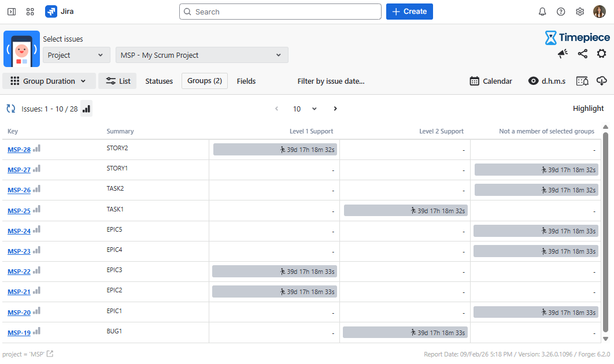The width and height of the screenshot is (614, 364).
Task: Toggle the d.h.m.s duration format
Action: point(547,81)
